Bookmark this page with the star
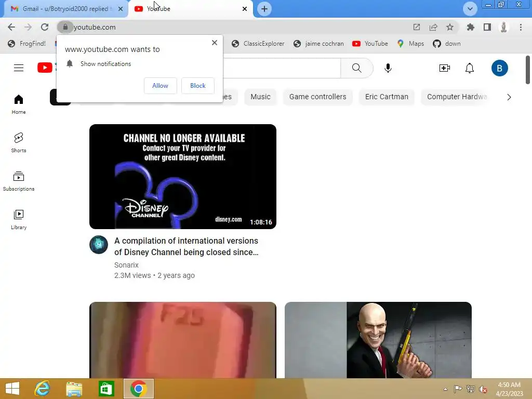532x399 pixels. (449, 27)
